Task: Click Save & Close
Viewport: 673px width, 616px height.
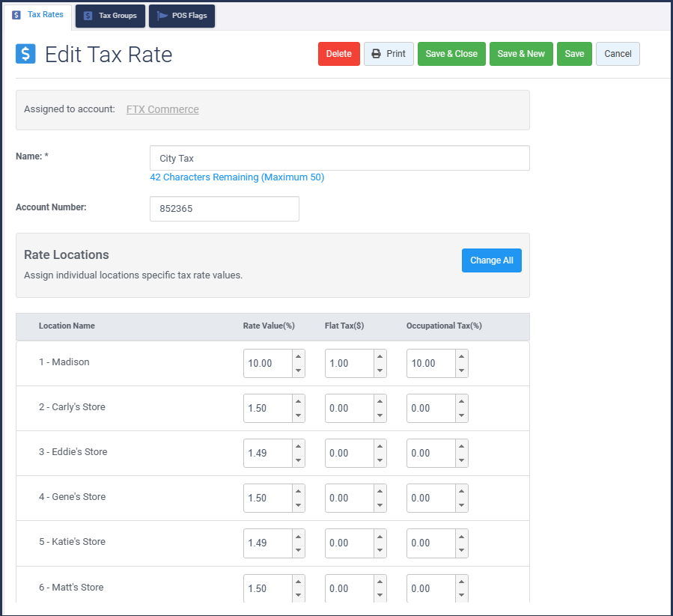Action: (451, 53)
